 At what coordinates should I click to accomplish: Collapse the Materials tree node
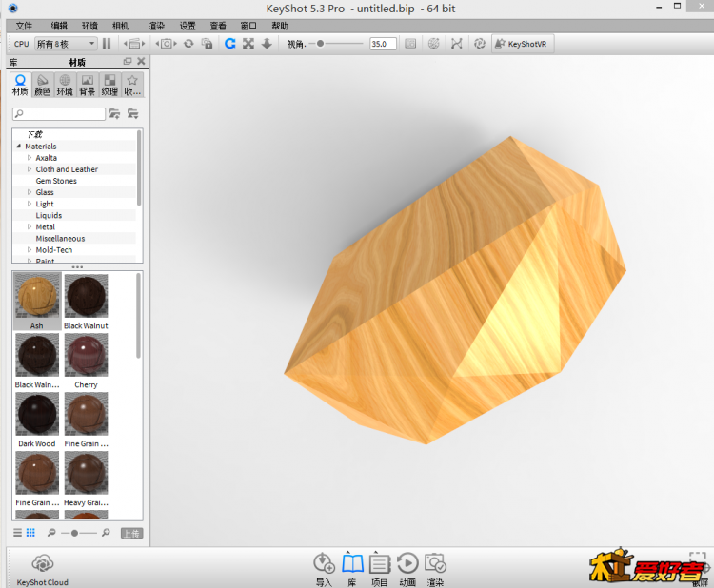coord(19,147)
